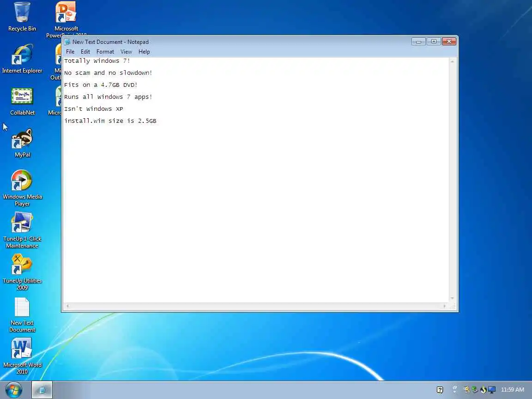Click the horizontal scrollbar left arrow
Image resolution: width=532 pixels, height=399 pixels.
(67, 306)
